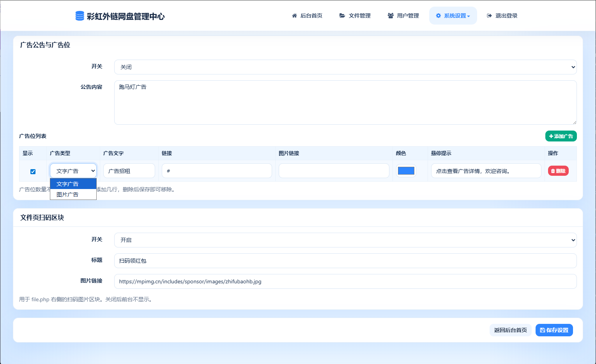Click the 彩虹外链网盘管理中心 title link
596x364 pixels.
coord(126,16)
